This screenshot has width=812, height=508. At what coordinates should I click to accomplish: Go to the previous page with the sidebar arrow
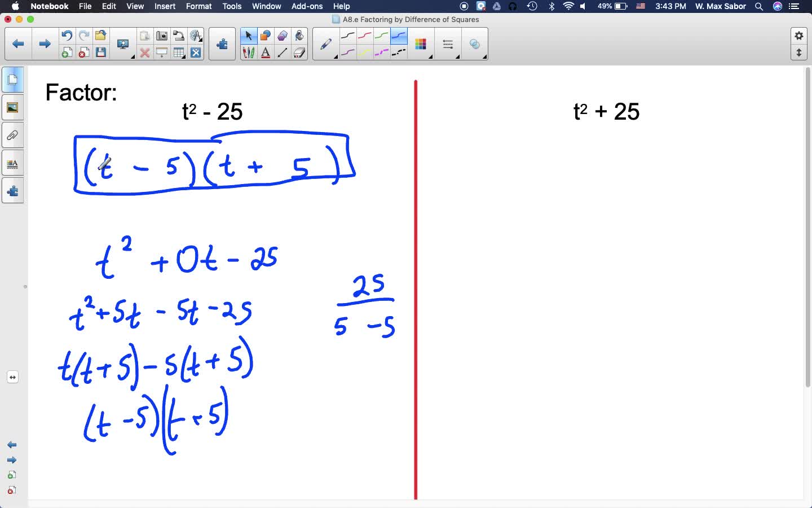(x=12, y=445)
